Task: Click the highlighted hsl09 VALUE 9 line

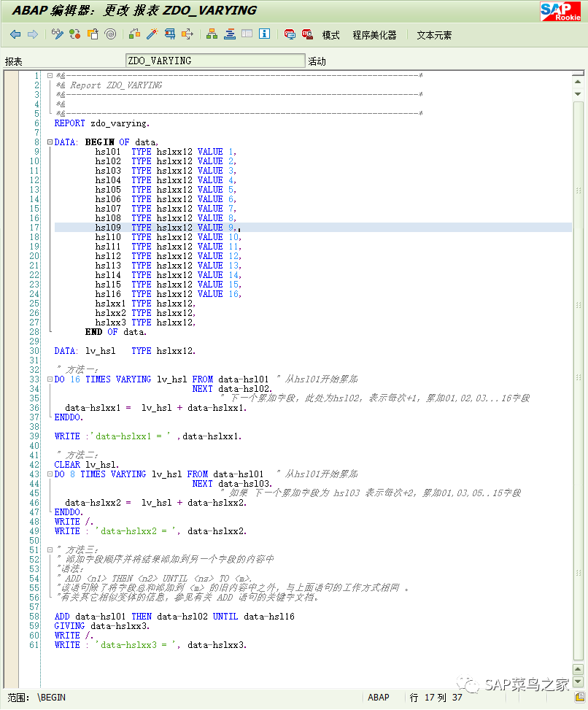Action: point(313,228)
